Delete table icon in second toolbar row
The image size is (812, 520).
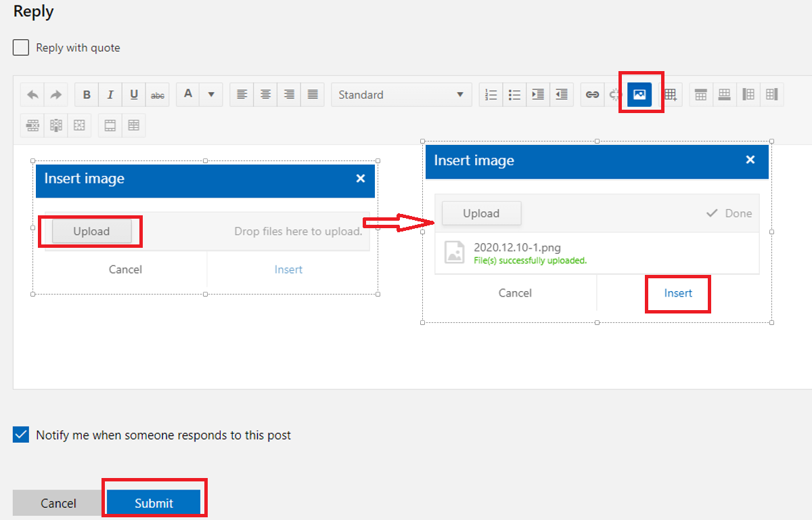tap(80, 125)
